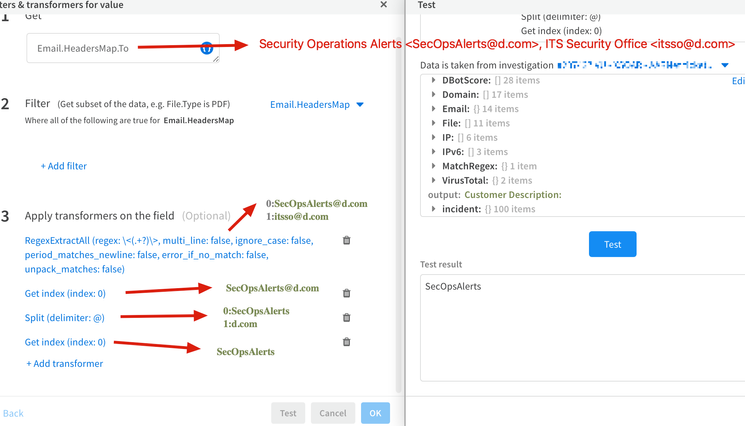Open the investigation selector dropdown arrow

[x=725, y=65]
